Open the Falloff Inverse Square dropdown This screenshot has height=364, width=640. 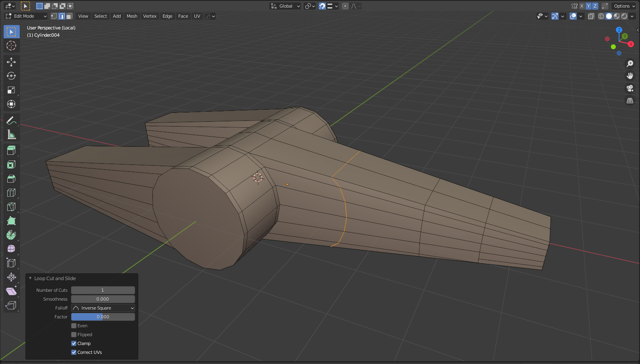[x=103, y=308]
